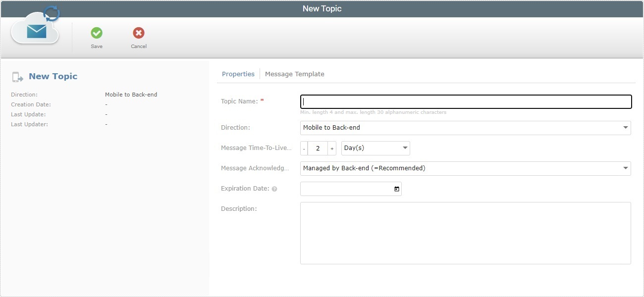Decrement Message Time-To-Live with minus button

(303, 148)
